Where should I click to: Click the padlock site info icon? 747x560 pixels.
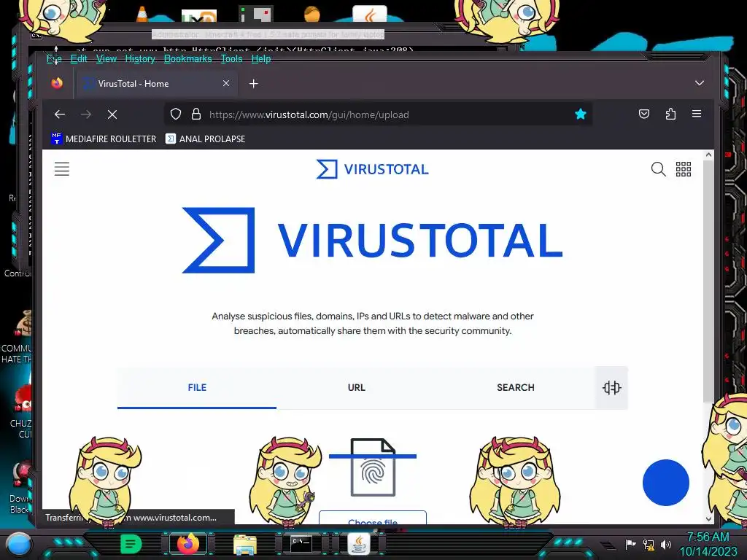coord(196,114)
